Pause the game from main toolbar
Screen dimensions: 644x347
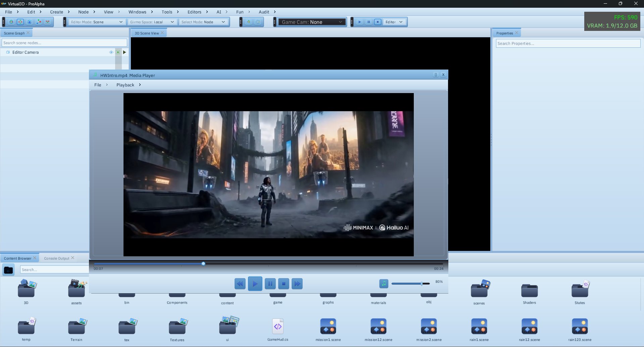point(368,22)
